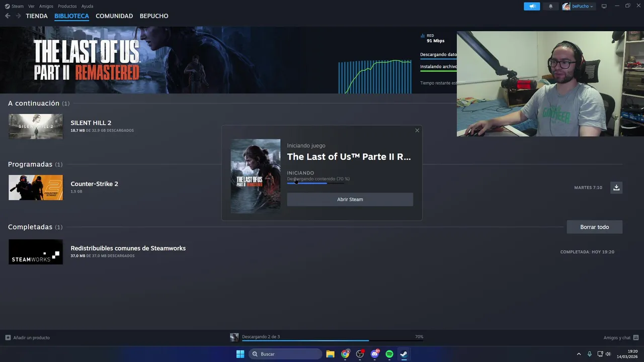
Task: Switch to the TIENDA tab
Action: 37,16
